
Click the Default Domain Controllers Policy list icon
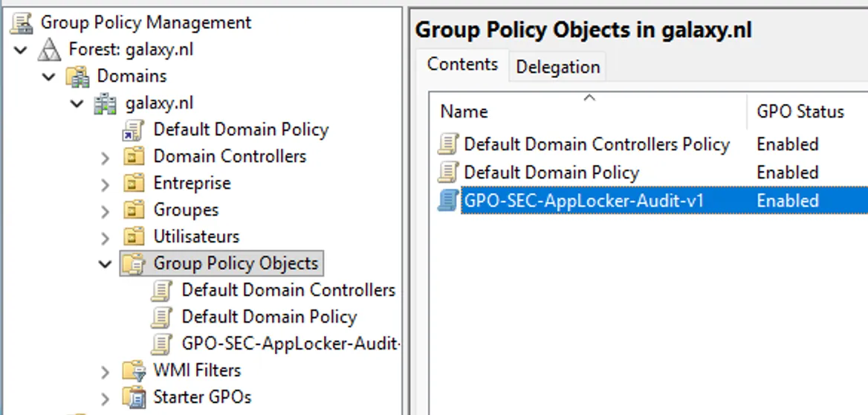coord(448,144)
